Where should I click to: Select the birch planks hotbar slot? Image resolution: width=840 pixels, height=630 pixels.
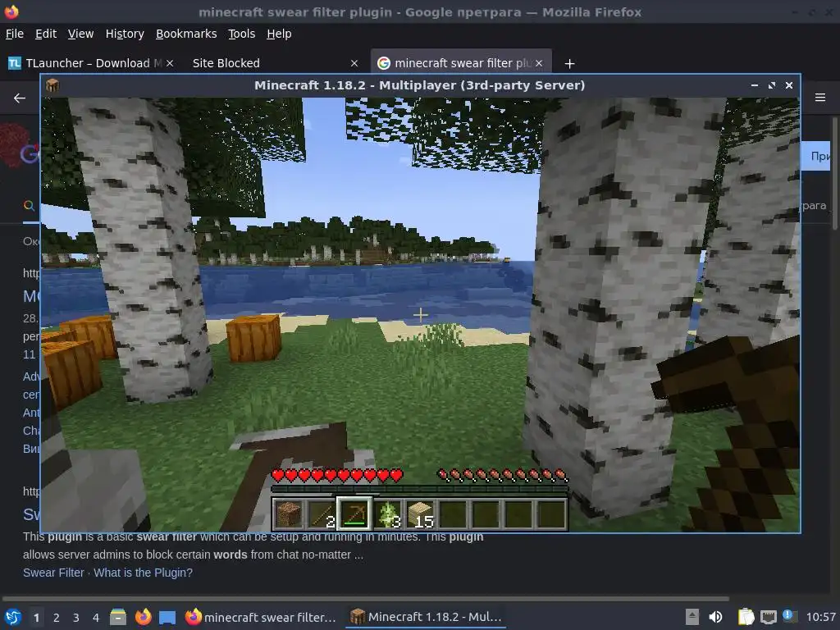point(419,514)
